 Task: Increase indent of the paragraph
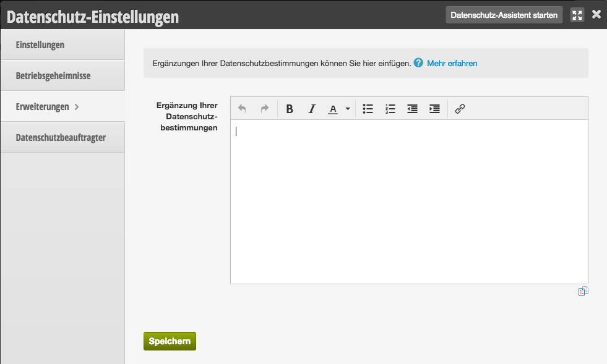coord(435,109)
